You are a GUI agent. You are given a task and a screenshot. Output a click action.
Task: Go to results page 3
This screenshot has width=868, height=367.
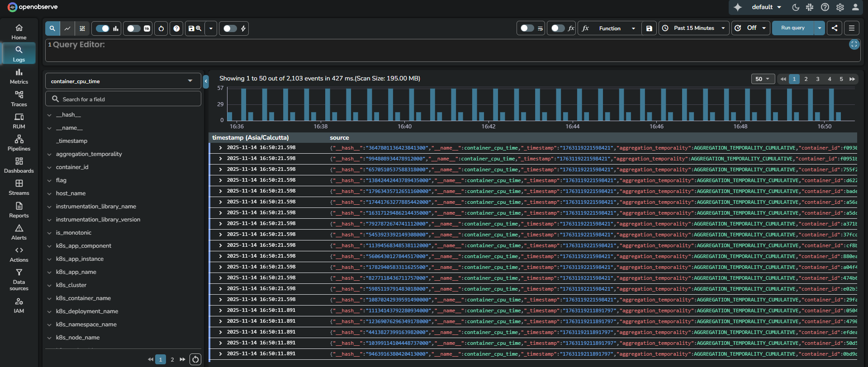(x=817, y=79)
